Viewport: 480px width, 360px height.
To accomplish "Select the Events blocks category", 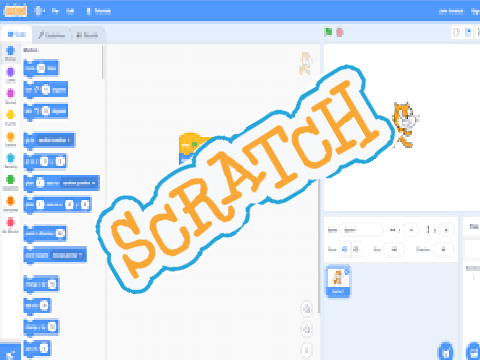I will [x=10, y=118].
